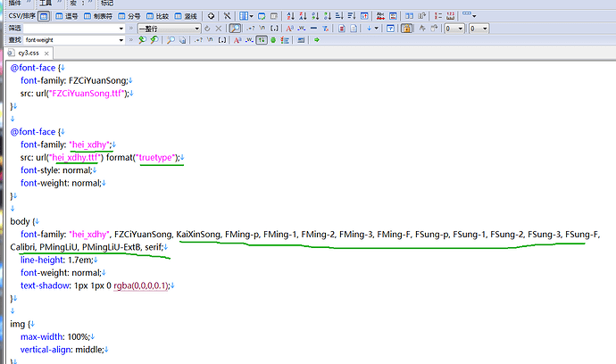The height and width of the screenshot is (364, 616).
Task: Open CSV customize tools icon
Action: pos(227,16)
